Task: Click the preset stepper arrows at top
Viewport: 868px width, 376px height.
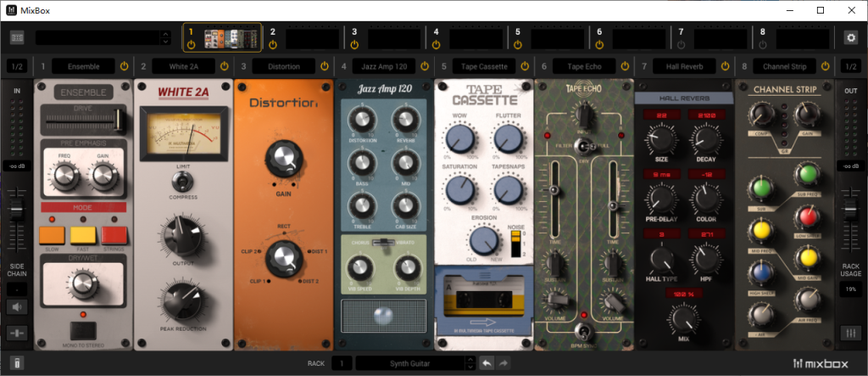Action: (165, 37)
